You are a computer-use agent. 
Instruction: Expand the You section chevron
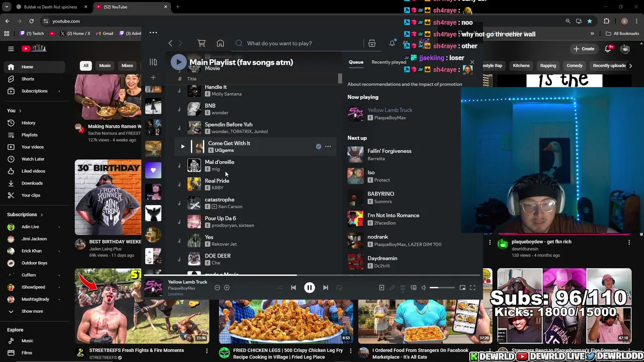(x=21, y=111)
